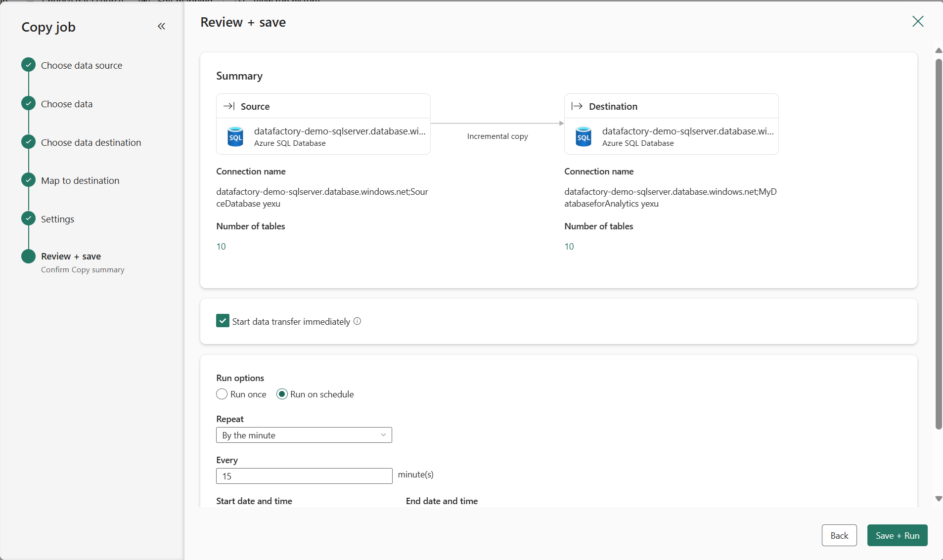Image resolution: width=943 pixels, height=560 pixels.
Task: Click the Save + Run button
Action: click(897, 535)
